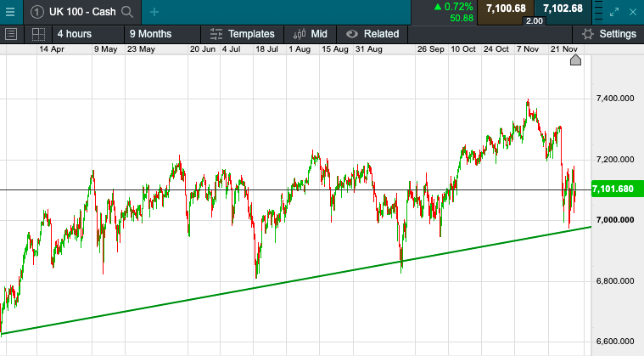Click the 7,101.680 current price label
Image resolution: width=644 pixels, height=356 pixels.
tap(613, 189)
